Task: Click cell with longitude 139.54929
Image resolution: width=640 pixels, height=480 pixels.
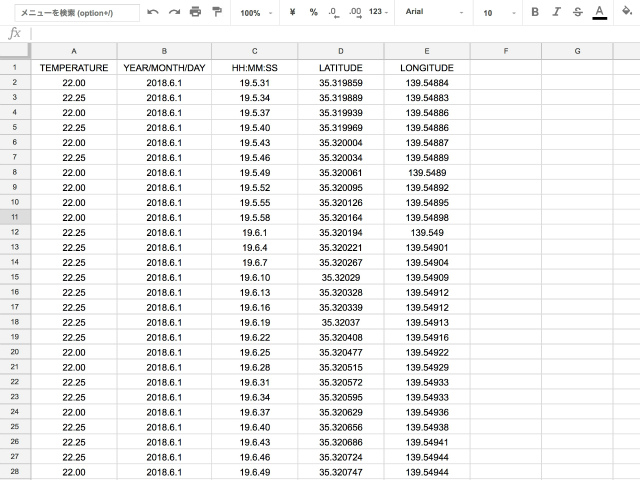Action: (427, 367)
